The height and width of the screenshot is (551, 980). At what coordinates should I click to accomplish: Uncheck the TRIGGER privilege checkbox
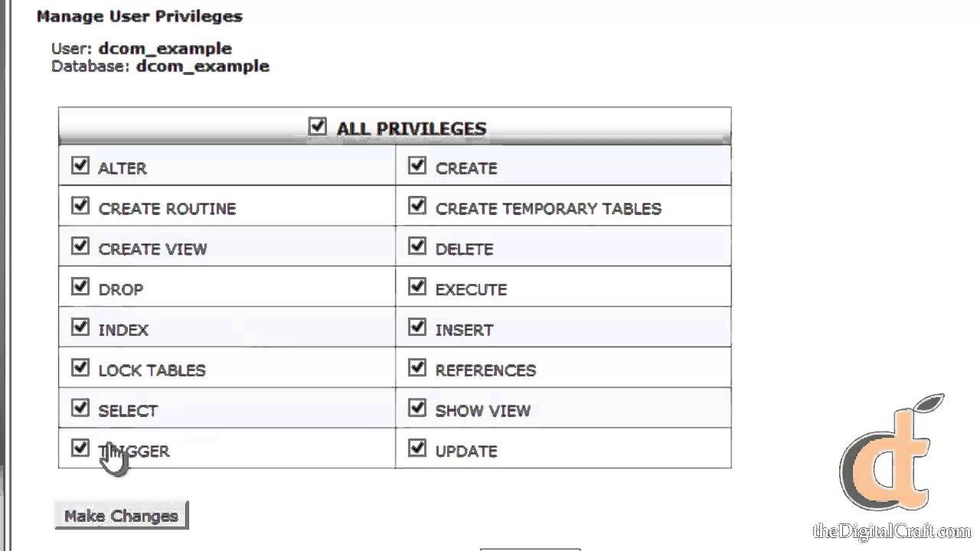[80, 448]
